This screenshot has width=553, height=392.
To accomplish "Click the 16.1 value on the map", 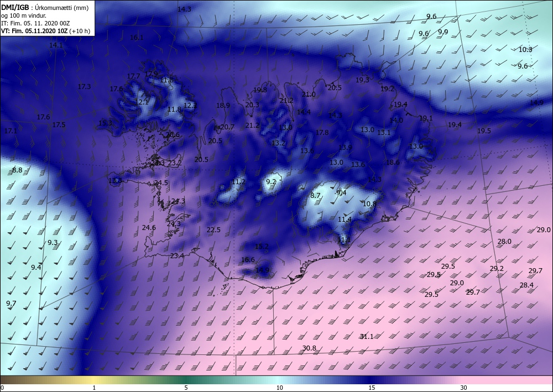I will [137, 38].
